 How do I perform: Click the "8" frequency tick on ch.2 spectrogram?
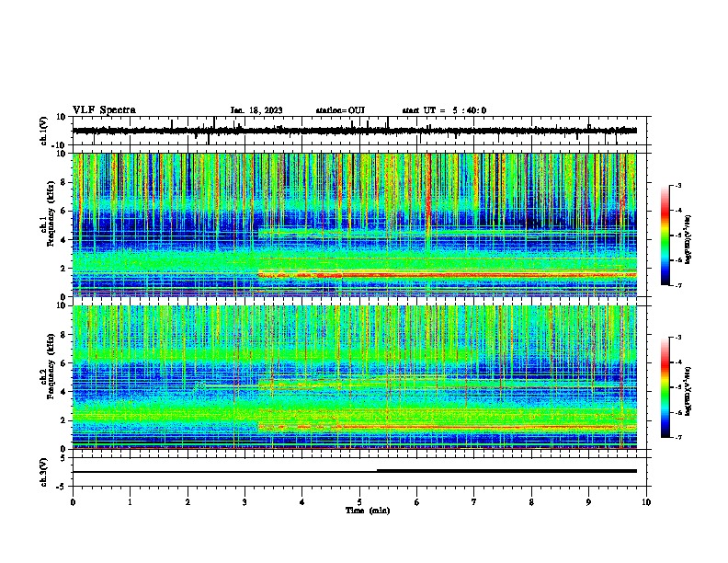63,335
